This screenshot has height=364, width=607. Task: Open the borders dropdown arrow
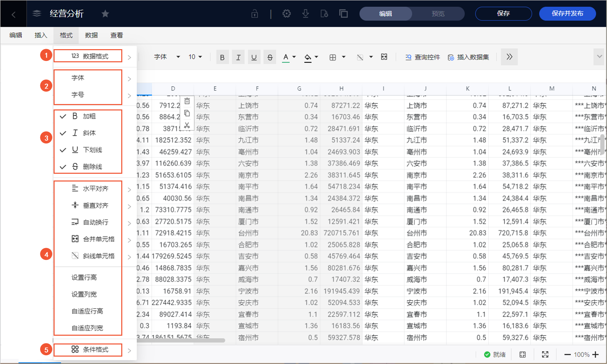coord(344,57)
